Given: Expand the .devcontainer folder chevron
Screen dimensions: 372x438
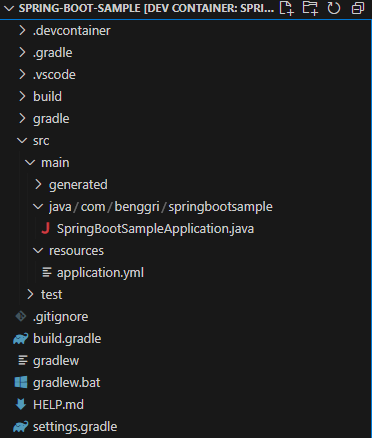Looking at the screenshot, I should [x=22, y=30].
